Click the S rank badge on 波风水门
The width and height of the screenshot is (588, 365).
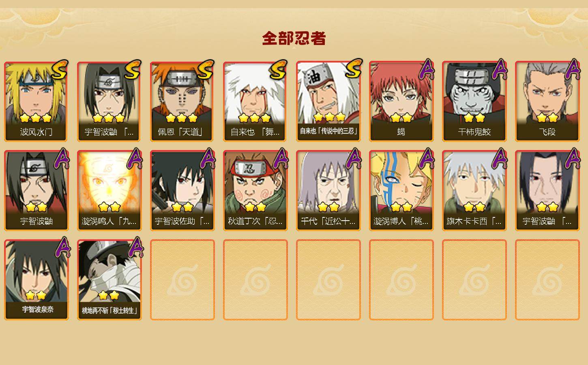[x=59, y=70]
